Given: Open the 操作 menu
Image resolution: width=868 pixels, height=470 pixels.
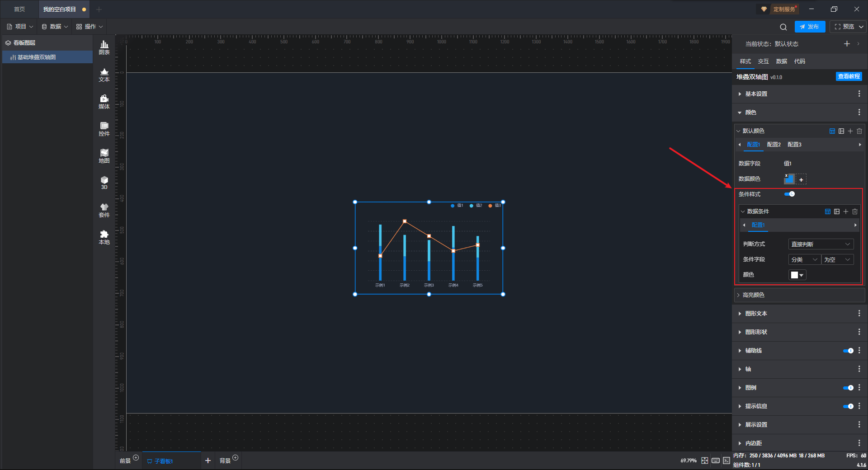Looking at the screenshot, I should pyautogui.click(x=90, y=27).
